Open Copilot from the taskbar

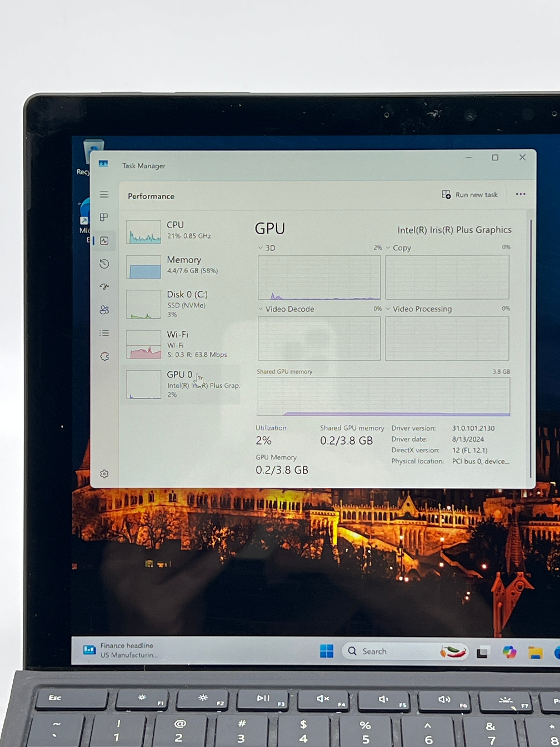(509, 652)
